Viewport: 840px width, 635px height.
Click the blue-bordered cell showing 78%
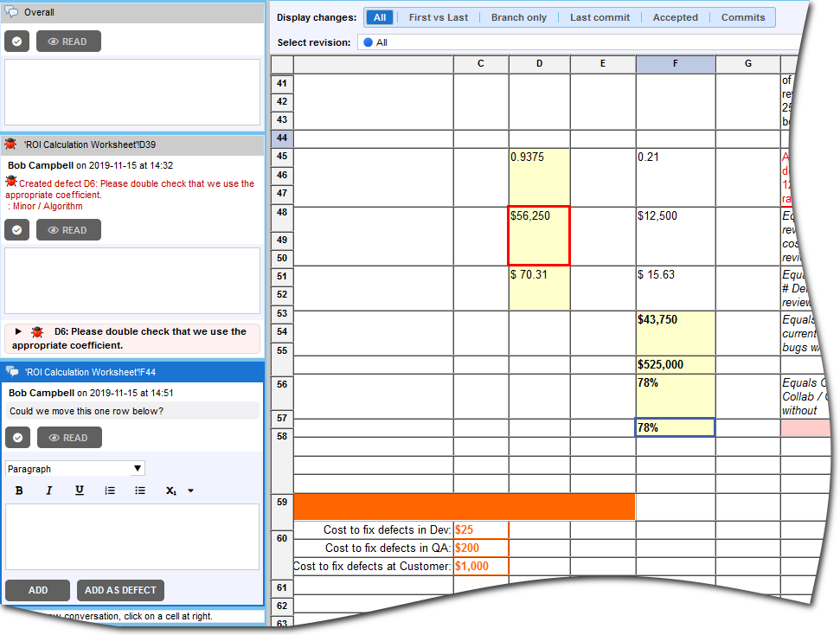[675, 427]
